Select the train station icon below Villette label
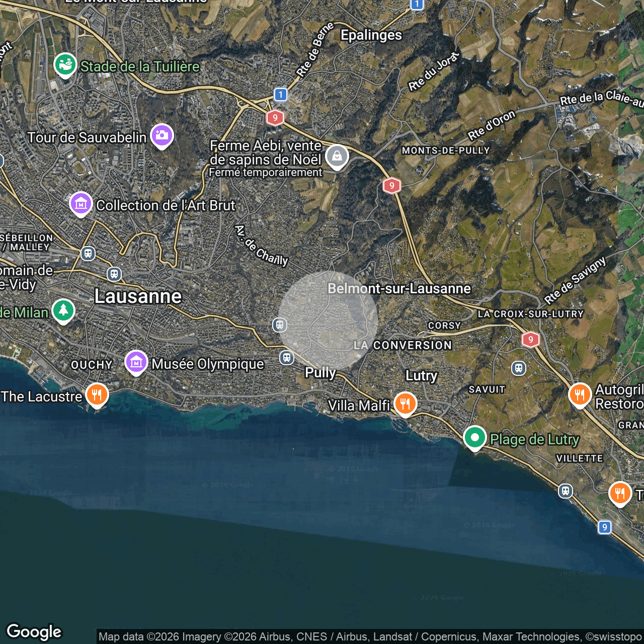This screenshot has height=644, width=644. (566, 491)
